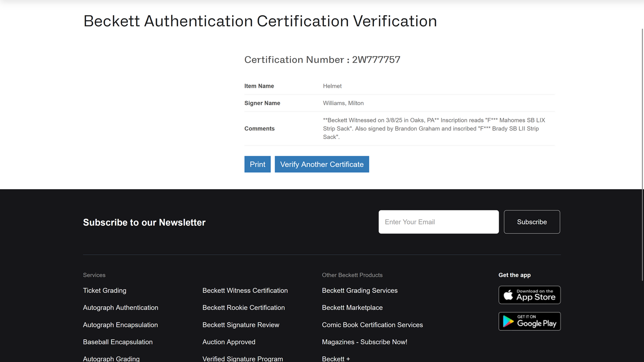Click the Other Beckett Products heading
Image resolution: width=644 pixels, height=362 pixels.
352,275
